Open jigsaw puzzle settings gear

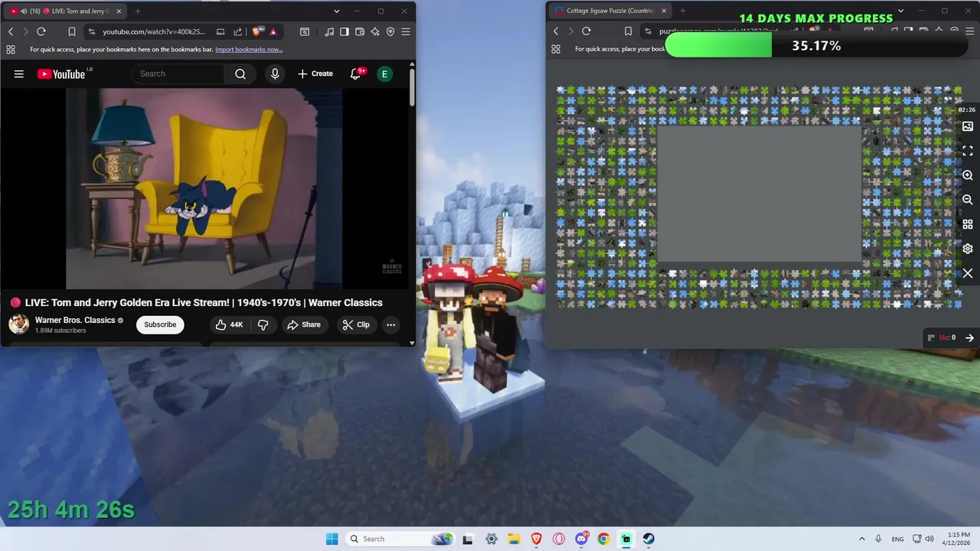click(968, 249)
